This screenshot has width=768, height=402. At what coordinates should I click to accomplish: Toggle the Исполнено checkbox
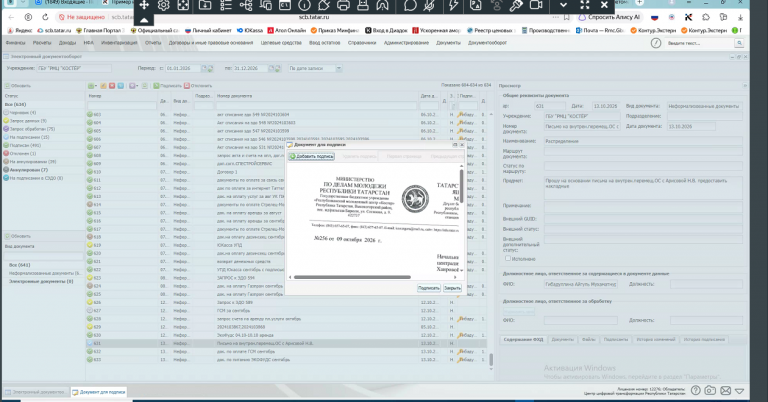(x=508, y=258)
